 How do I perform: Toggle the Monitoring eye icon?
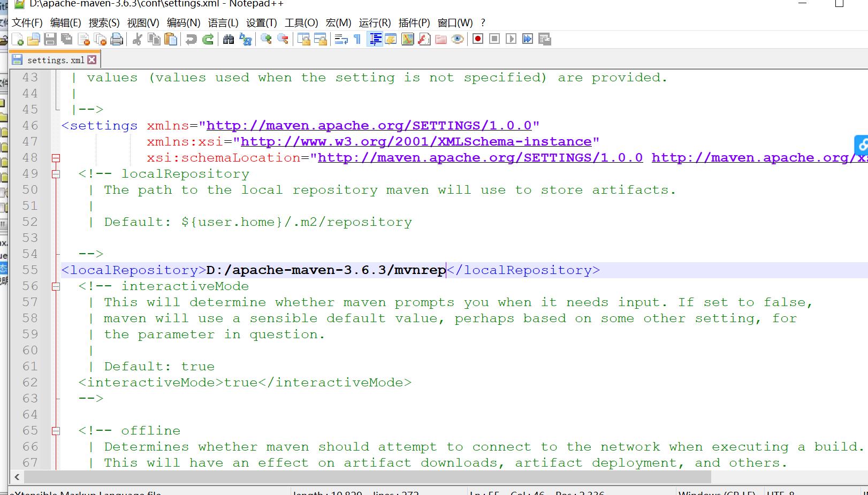458,39
